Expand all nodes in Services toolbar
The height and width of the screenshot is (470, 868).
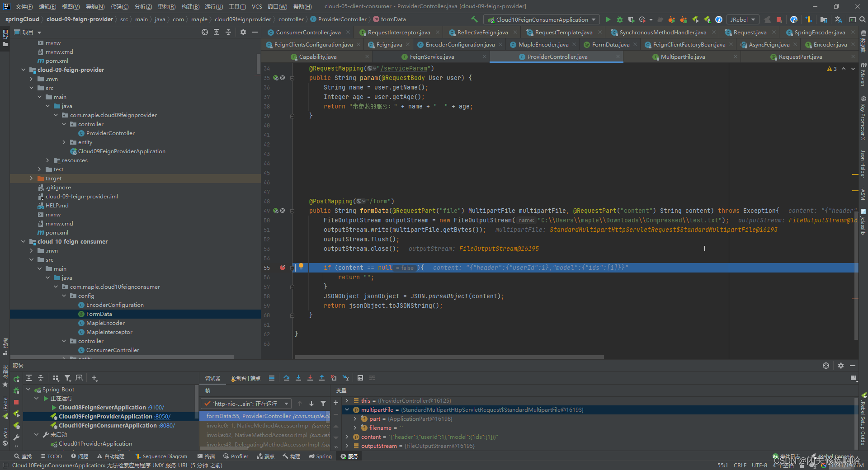coord(29,378)
